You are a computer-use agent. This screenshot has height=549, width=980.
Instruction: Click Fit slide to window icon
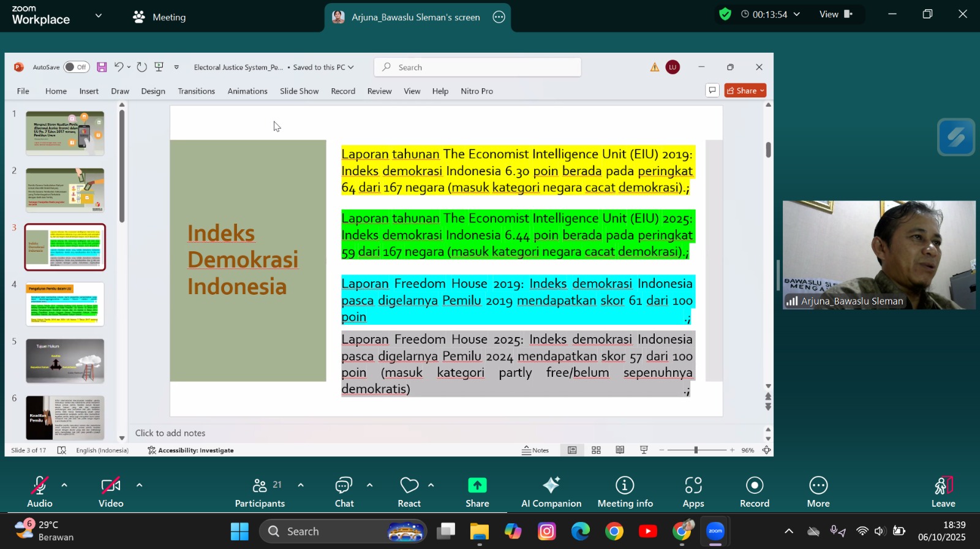(x=766, y=450)
